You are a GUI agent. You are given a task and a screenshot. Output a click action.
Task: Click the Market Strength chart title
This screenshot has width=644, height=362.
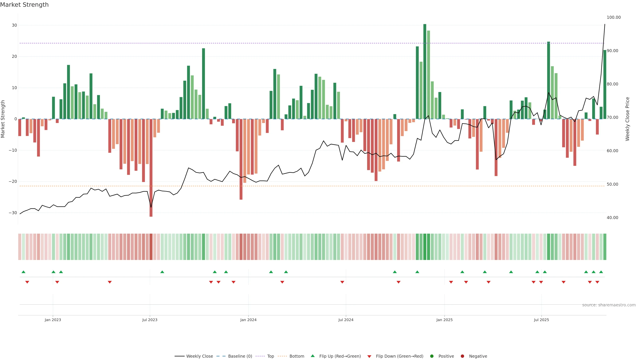[x=24, y=5]
